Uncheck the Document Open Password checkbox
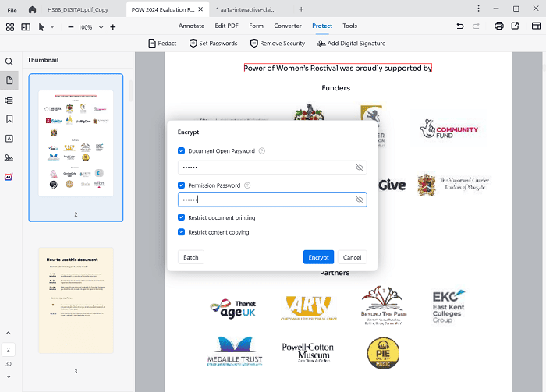Viewport: 546px width, 392px height. [x=182, y=151]
